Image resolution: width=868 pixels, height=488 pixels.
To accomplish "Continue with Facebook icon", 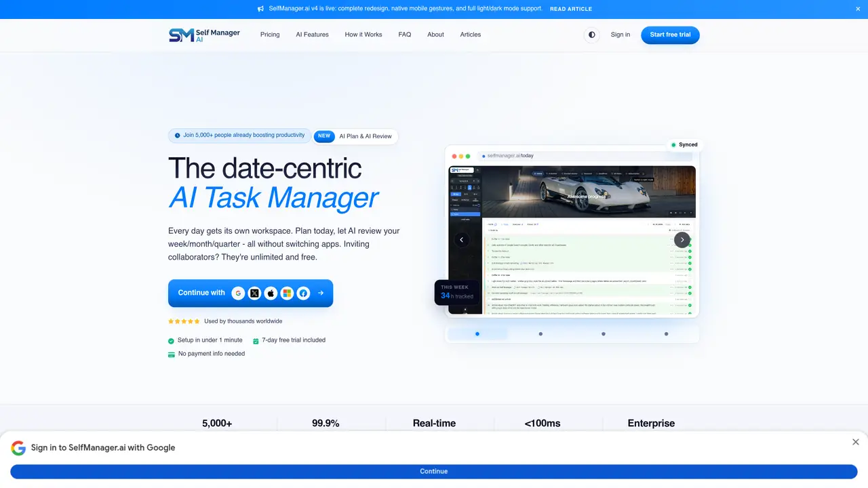I will (303, 293).
